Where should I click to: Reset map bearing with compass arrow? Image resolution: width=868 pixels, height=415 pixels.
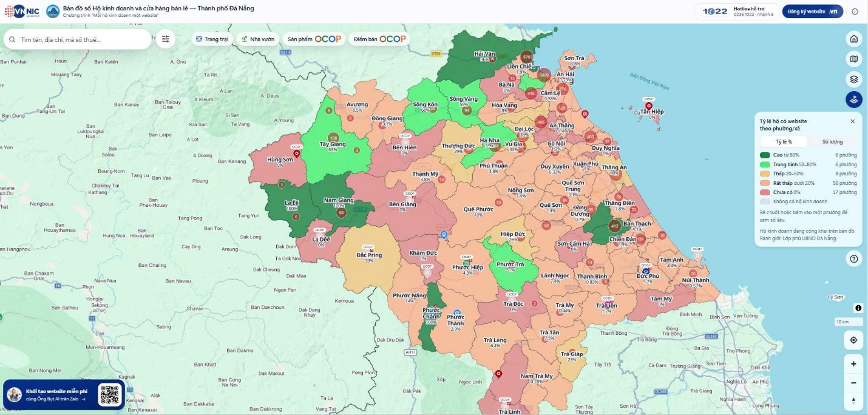853,401
